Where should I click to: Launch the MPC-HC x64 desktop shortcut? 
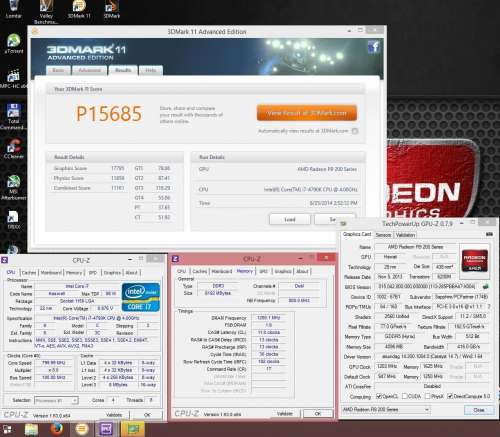tap(13, 79)
